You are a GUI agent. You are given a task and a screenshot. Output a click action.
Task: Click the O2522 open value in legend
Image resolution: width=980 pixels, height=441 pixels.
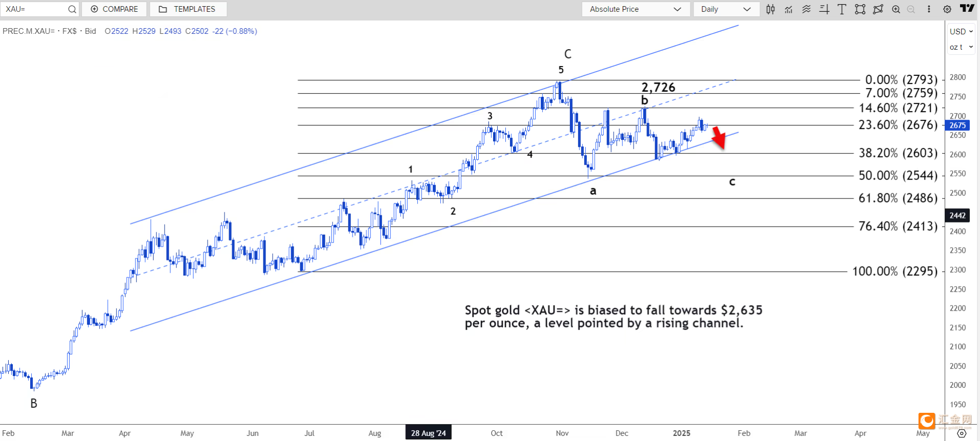click(x=116, y=31)
